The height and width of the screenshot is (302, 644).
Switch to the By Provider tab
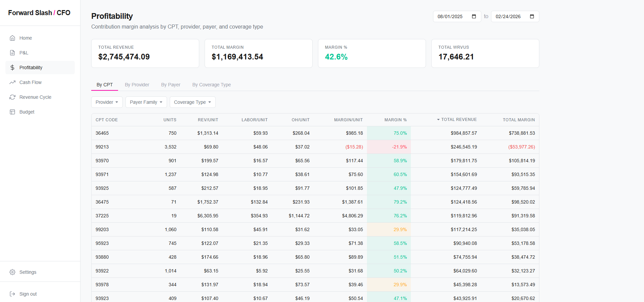137,85
